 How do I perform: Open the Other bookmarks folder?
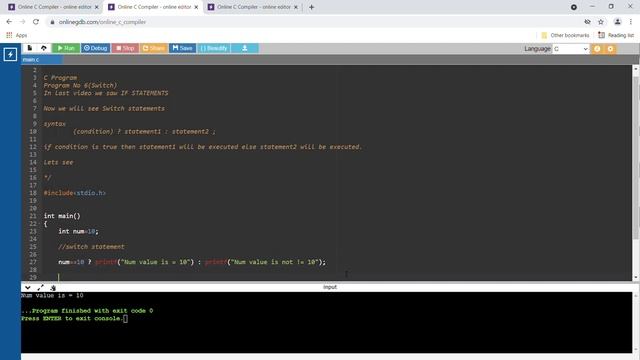[565, 36]
